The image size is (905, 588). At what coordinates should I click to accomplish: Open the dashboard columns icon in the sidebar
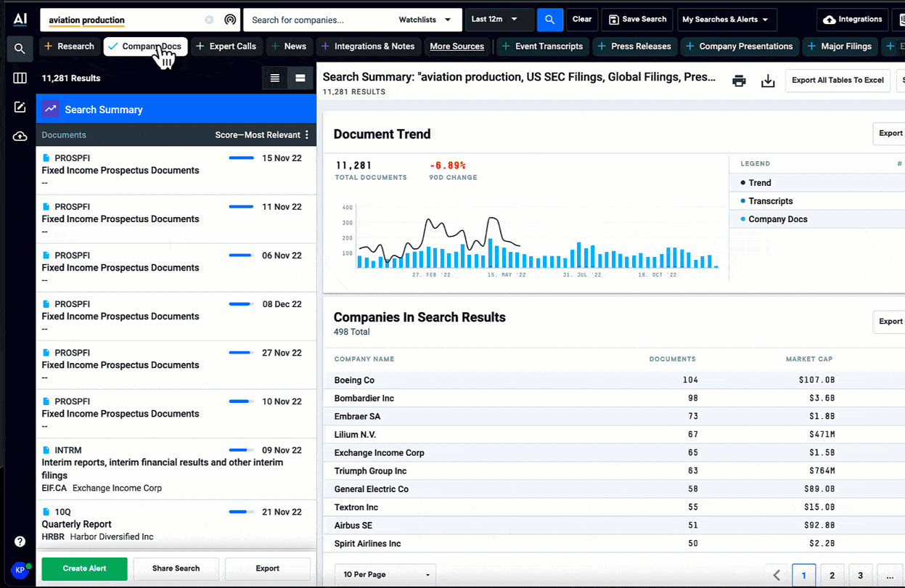click(x=20, y=78)
